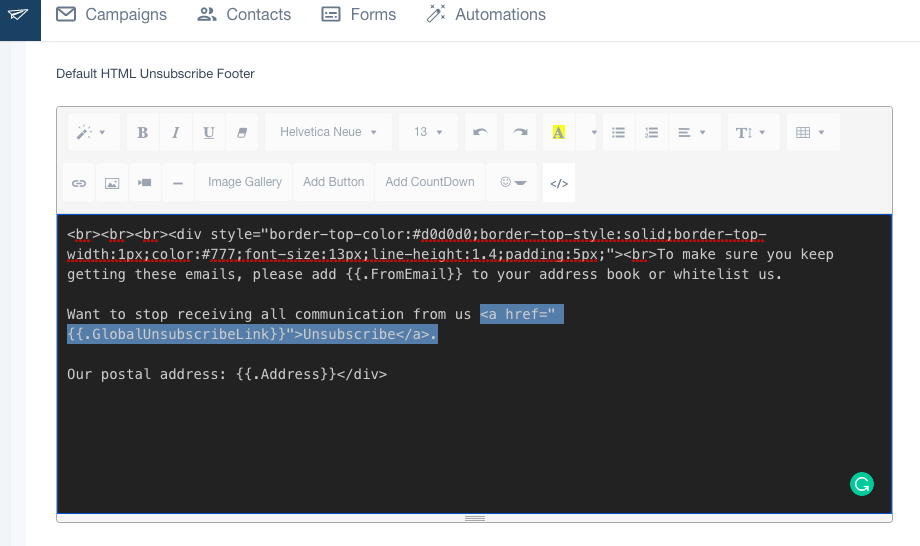Click the eraser clear formatting icon
This screenshot has width=920, height=546.
point(241,132)
